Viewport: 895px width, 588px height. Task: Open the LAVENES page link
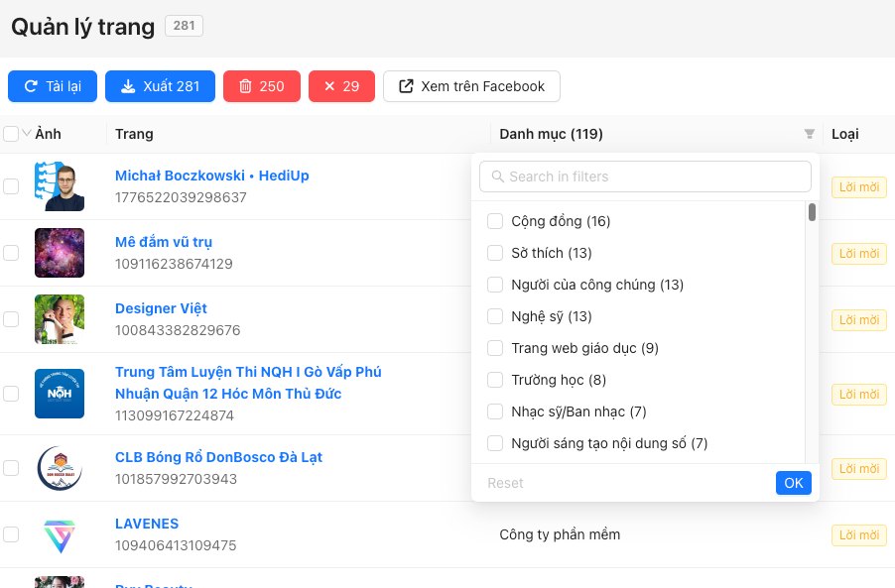tap(147, 524)
